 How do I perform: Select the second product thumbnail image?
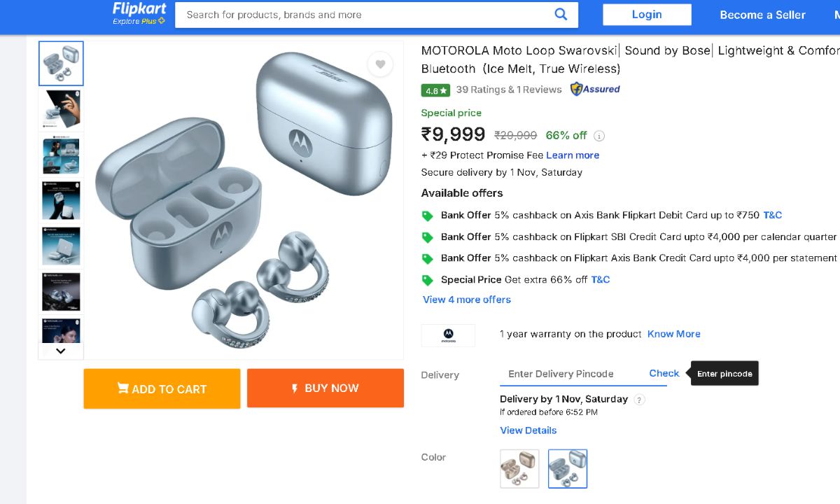point(61,109)
